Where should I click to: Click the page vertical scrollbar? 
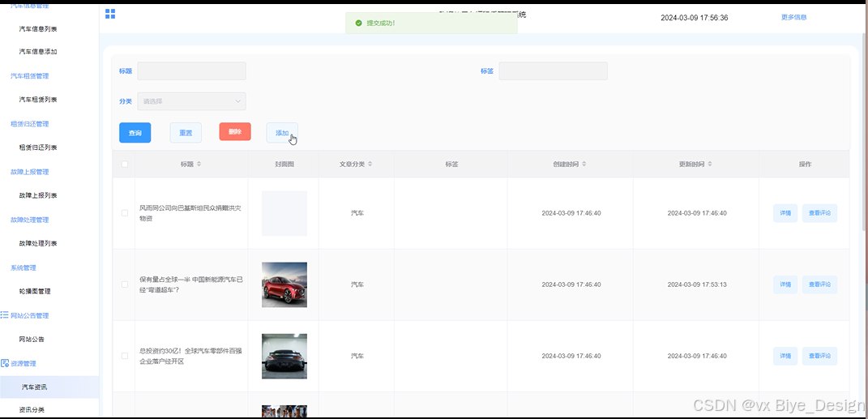pyautogui.click(x=866, y=133)
